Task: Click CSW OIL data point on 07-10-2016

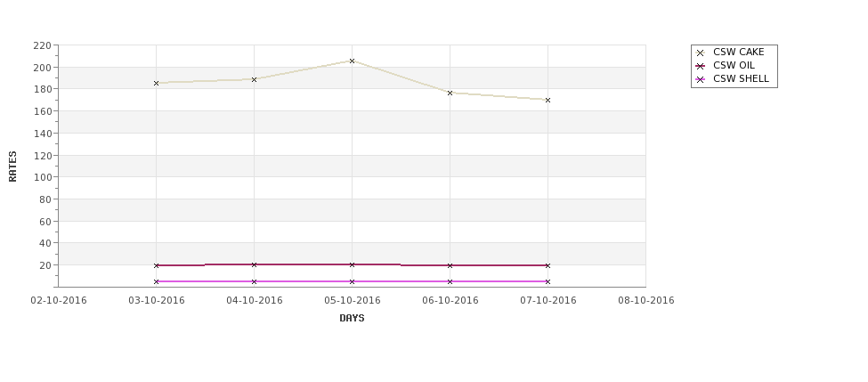Action: coord(548,265)
